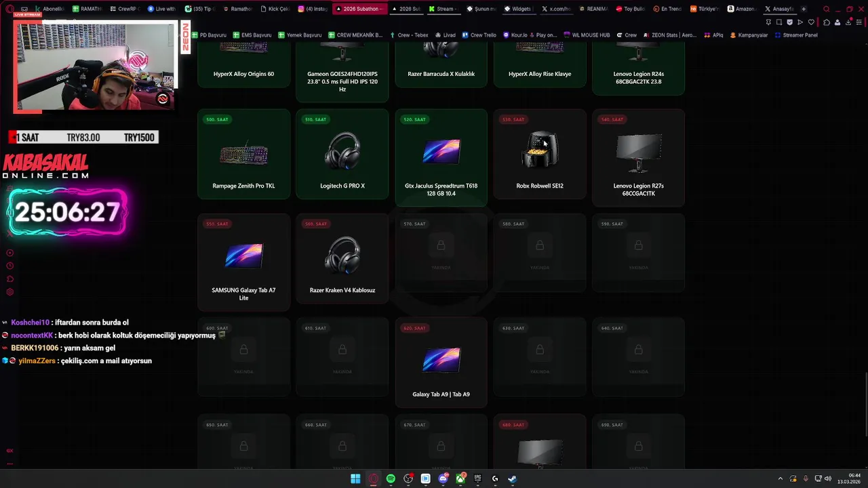
Task: Click the taskbar clock showing 06:44
Action: click(849, 479)
